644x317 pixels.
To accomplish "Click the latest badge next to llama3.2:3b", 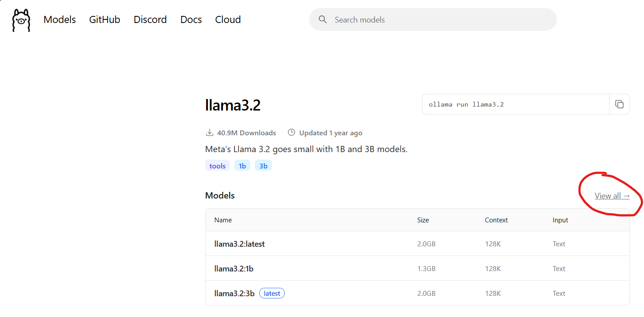I will point(272,293).
